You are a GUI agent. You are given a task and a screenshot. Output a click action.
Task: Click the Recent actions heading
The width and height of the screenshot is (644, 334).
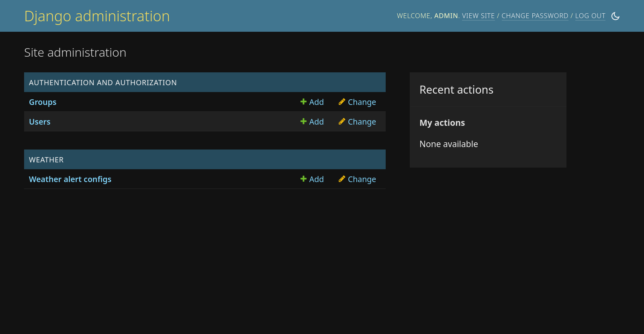(x=456, y=90)
